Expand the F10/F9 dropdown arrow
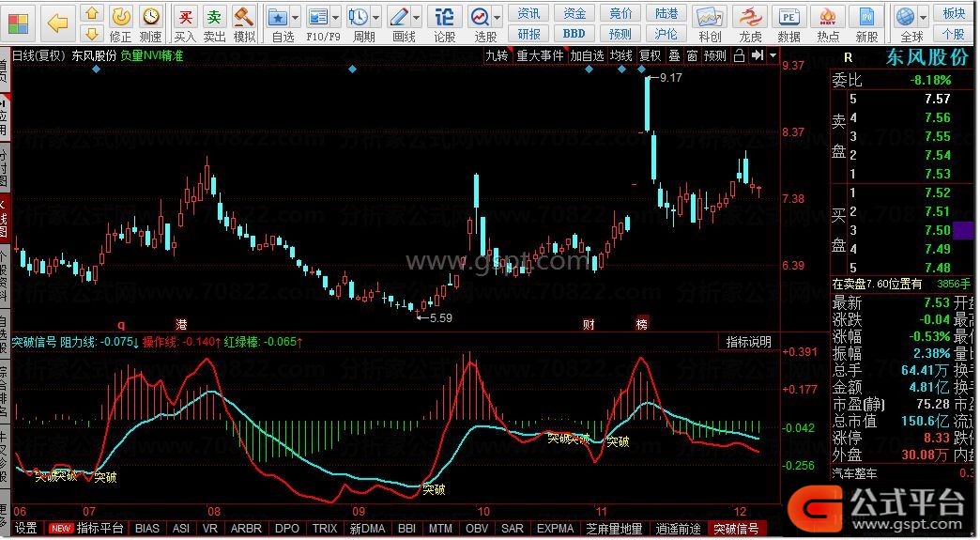The height and width of the screenshot is (540, 980). (x=336, y=17)
